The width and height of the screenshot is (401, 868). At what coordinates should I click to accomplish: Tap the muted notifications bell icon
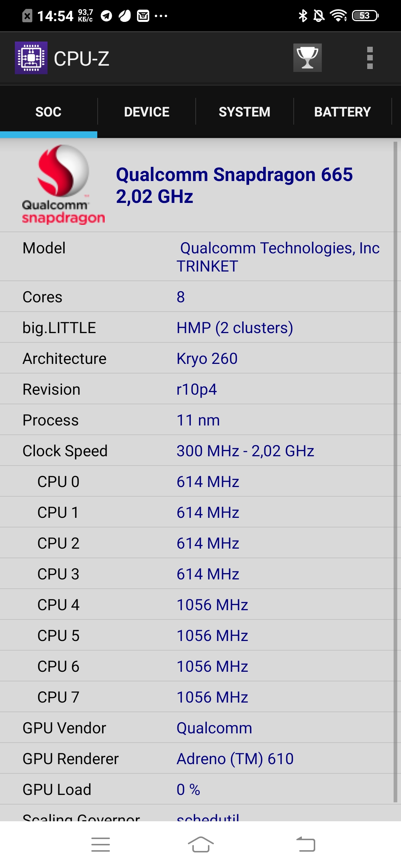click(x=319, y=16)
